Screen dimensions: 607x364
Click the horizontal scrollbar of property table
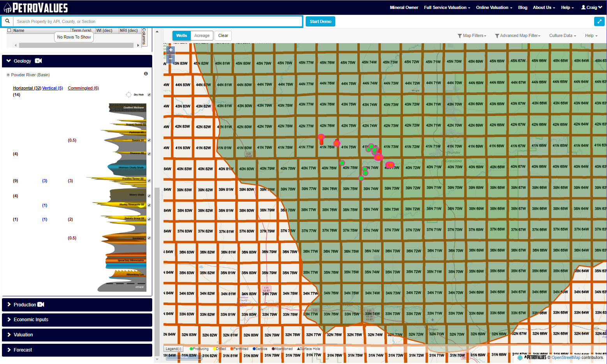pos(76,45)
